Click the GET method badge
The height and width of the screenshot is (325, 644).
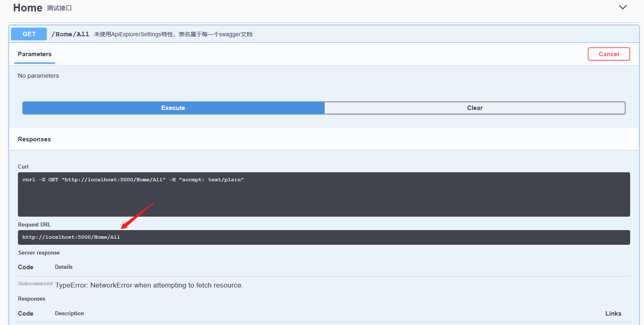click(29, 34)
